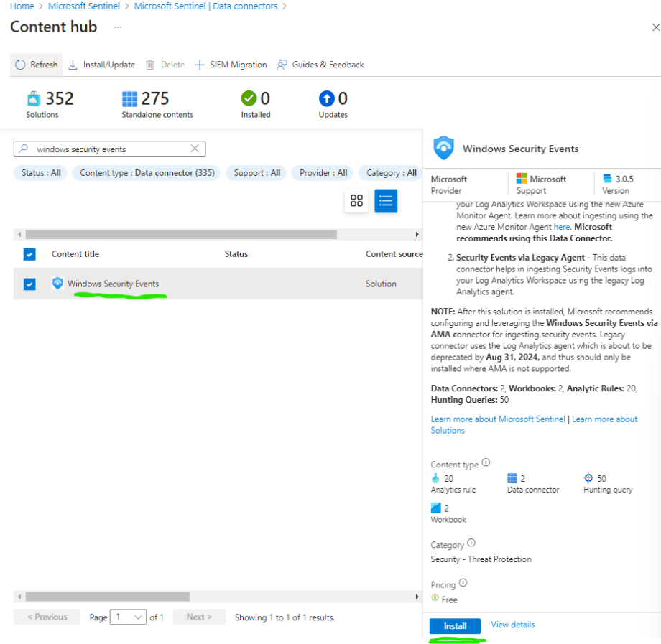Open the Provider : All filter
This screenshot has height=644, width=661.
323,173
